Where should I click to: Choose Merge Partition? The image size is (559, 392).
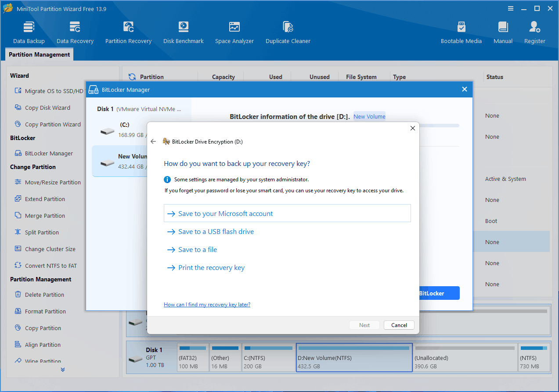[x=40, y=216]
